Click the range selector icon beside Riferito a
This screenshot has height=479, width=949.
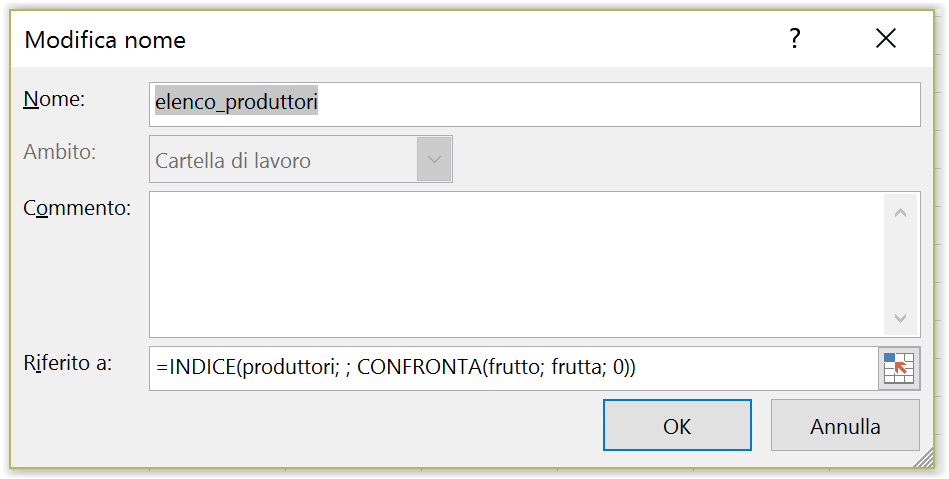(x=899, y=368)
